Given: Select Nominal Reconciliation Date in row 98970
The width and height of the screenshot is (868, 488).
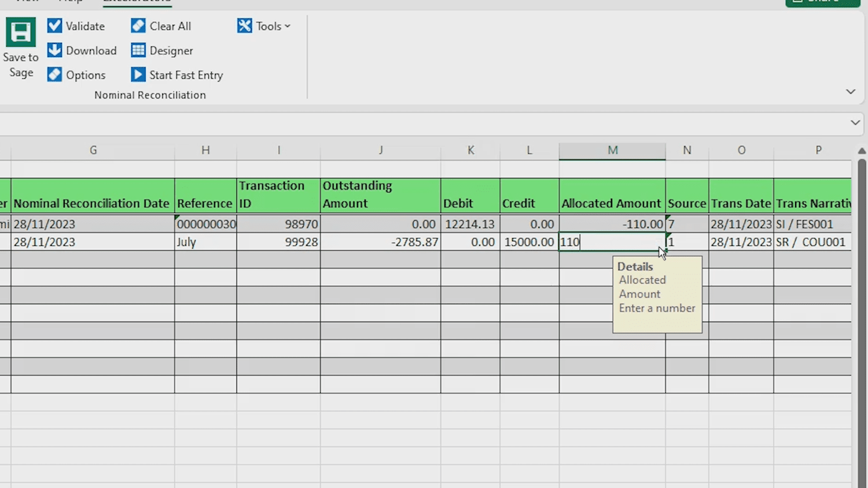Looking at the screenshot, I should pyautogui.click(x=93, y=224).
